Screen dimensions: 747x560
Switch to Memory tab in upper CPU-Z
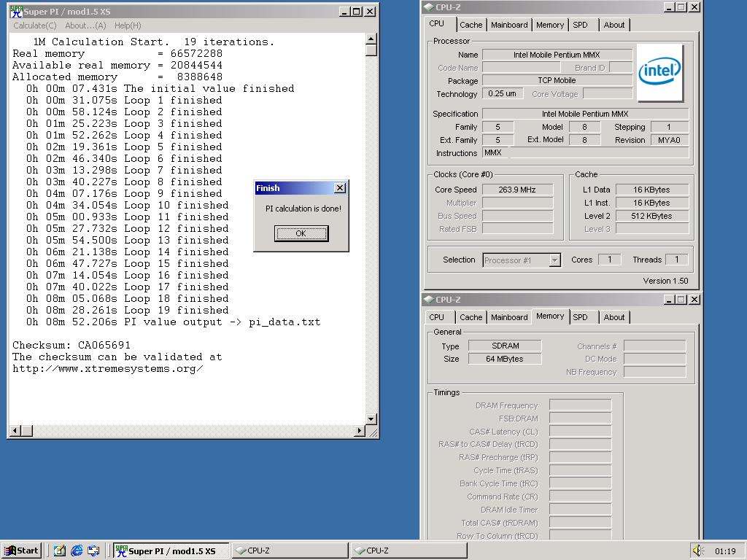[550, 25]
